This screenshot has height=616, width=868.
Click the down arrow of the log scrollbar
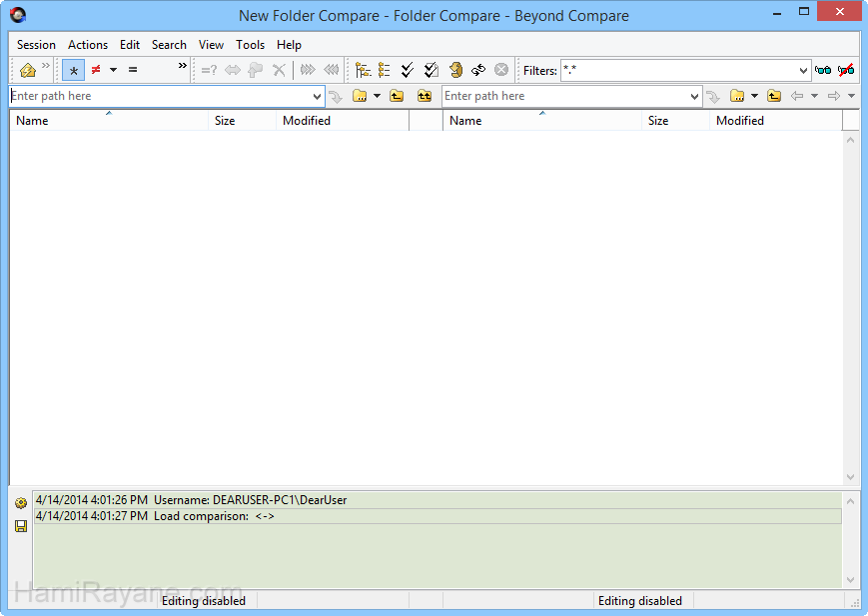coord(851,580)
